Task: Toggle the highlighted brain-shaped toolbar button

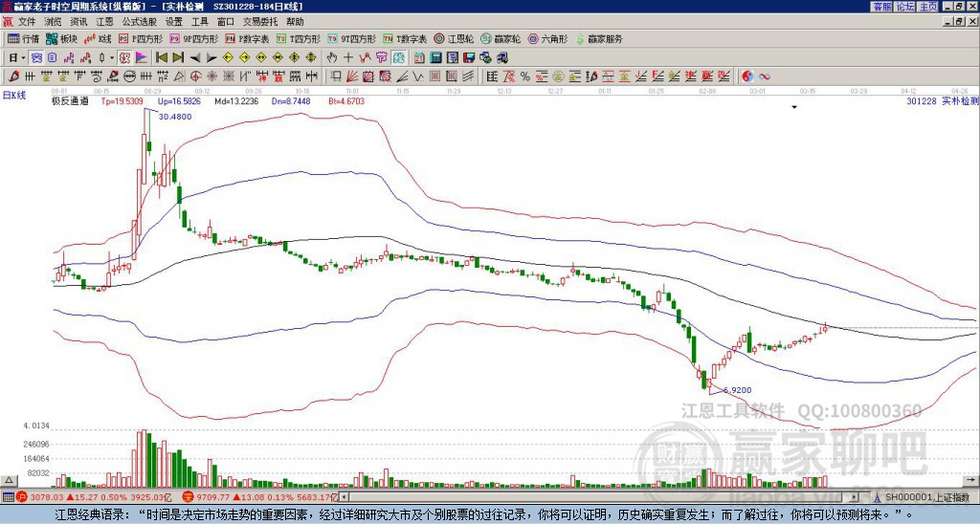Action: coord(398,58)
